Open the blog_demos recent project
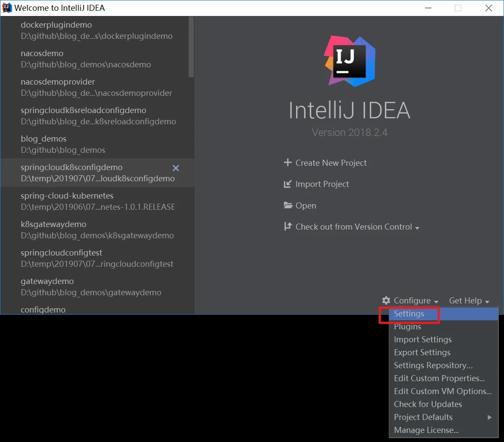The height and width of the screenshot is (442, 504). pos(98,144)
